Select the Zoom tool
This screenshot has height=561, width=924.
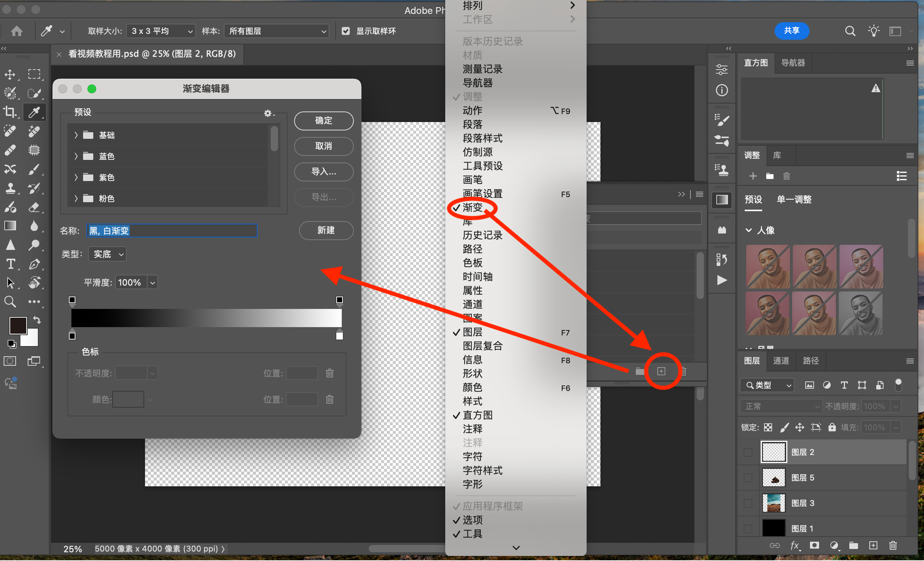coord(10,302)
